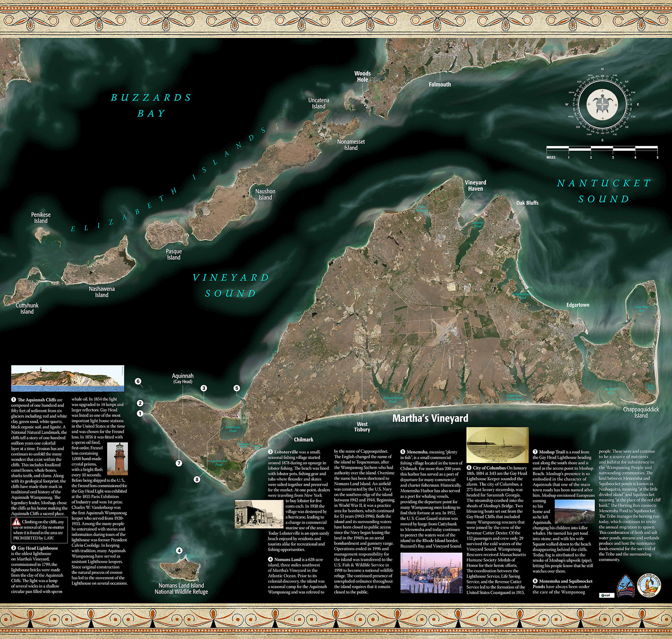The height and width of the screenshot is (639, 672).
Task: Click the Woods Hole label
Action: tap(362, 76)
